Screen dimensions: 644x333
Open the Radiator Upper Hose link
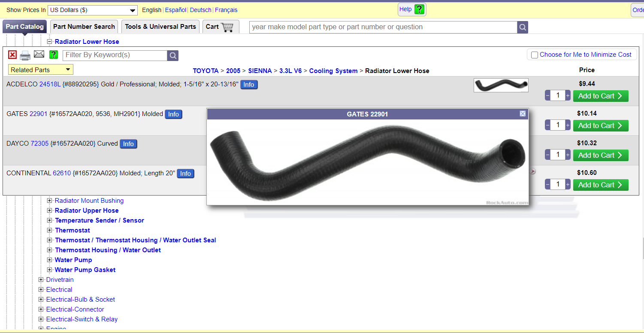click(87, 211)
